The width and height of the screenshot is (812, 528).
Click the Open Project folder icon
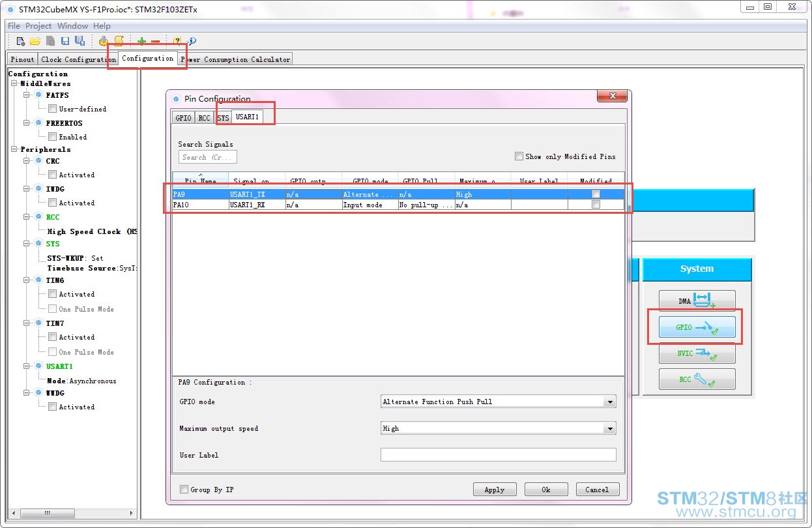pyautogui.click(x=35, y=41)
